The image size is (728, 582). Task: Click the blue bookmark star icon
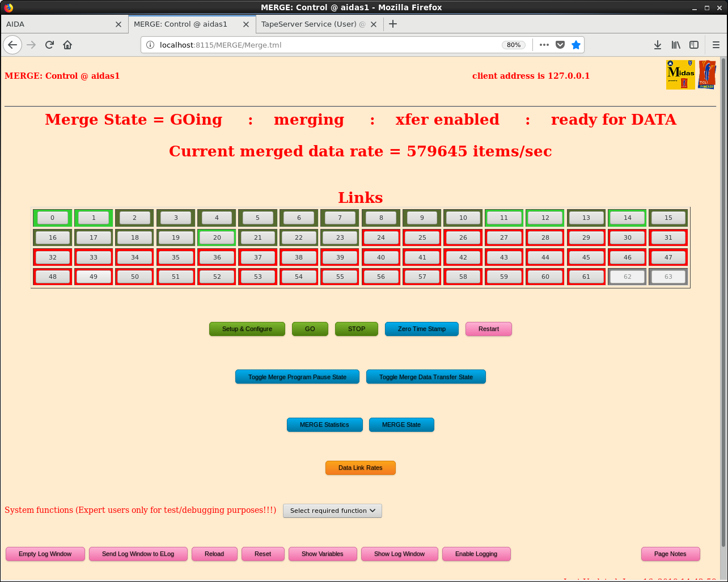point(576,45)
